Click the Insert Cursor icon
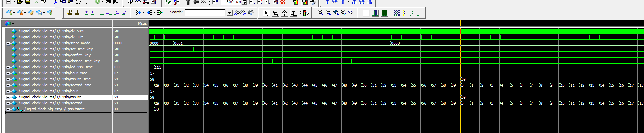The image size is (644, 133). tap(70, 13)
